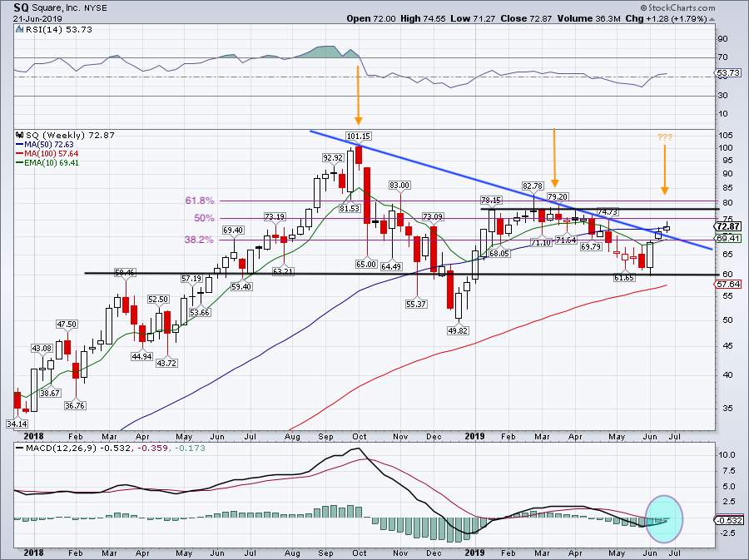Click the Close 72.87 header value
Image resolution: width=749 pixels, height=560 pixels.
(526, 18)
